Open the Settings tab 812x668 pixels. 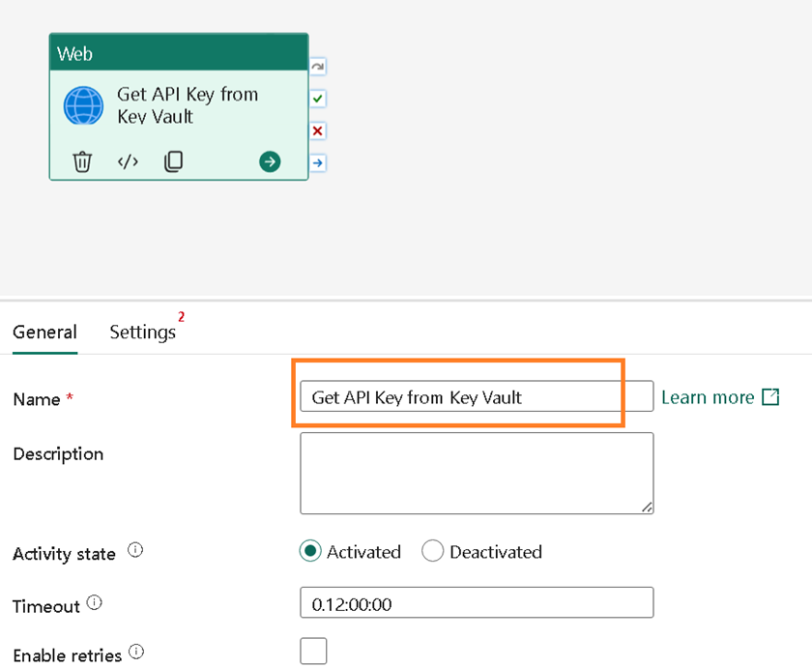143,332
